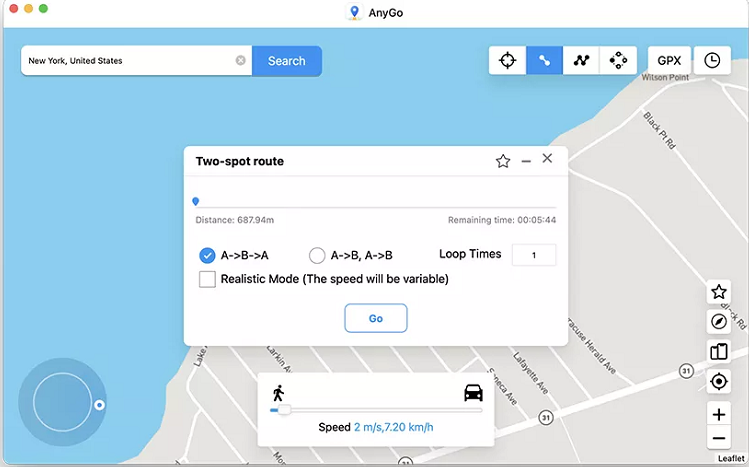Click the joystick direction handle
Viewport: 749px width, 467px height.
[99, 405]
